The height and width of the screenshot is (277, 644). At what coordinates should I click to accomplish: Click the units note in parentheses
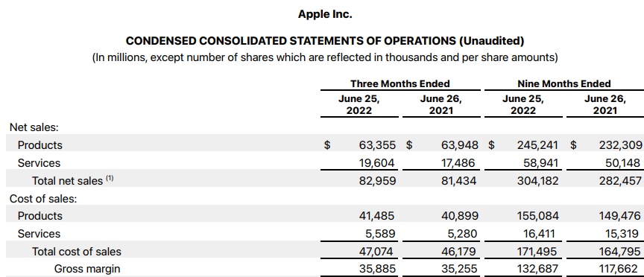click(325, 57)
